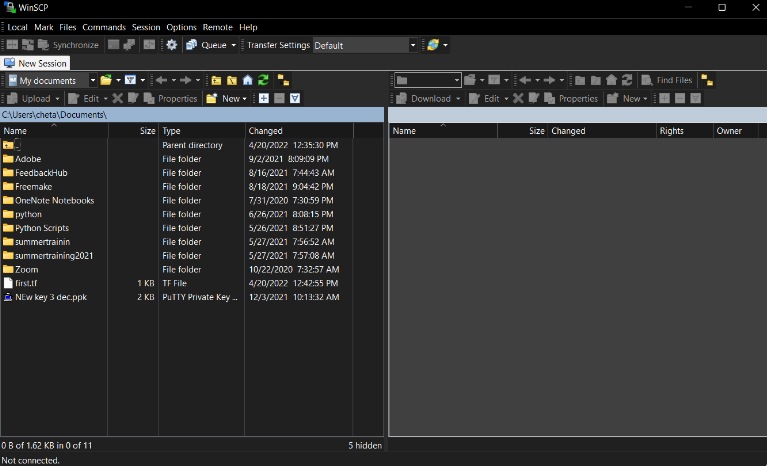
Task: Open the Options menu
Action: (x=181, y=27)
